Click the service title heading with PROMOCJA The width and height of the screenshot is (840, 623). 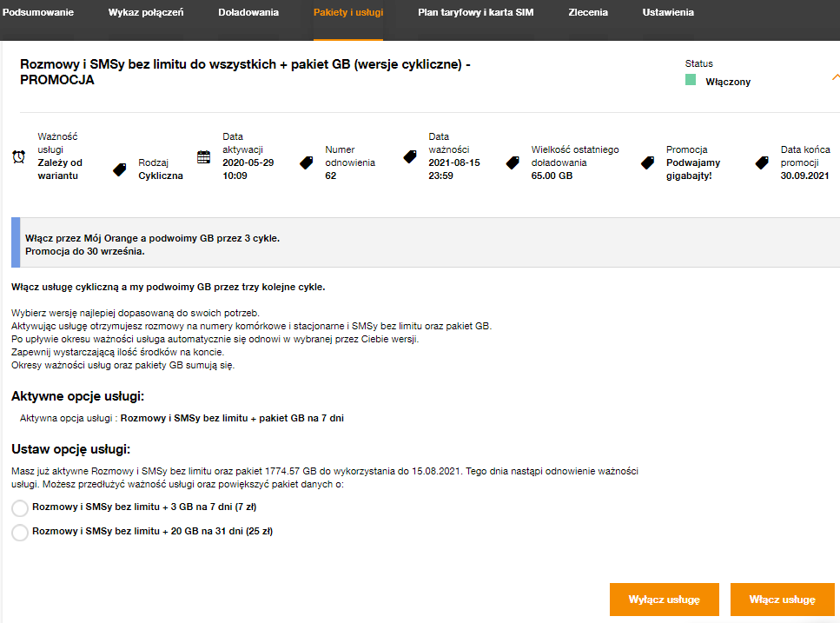245,72
